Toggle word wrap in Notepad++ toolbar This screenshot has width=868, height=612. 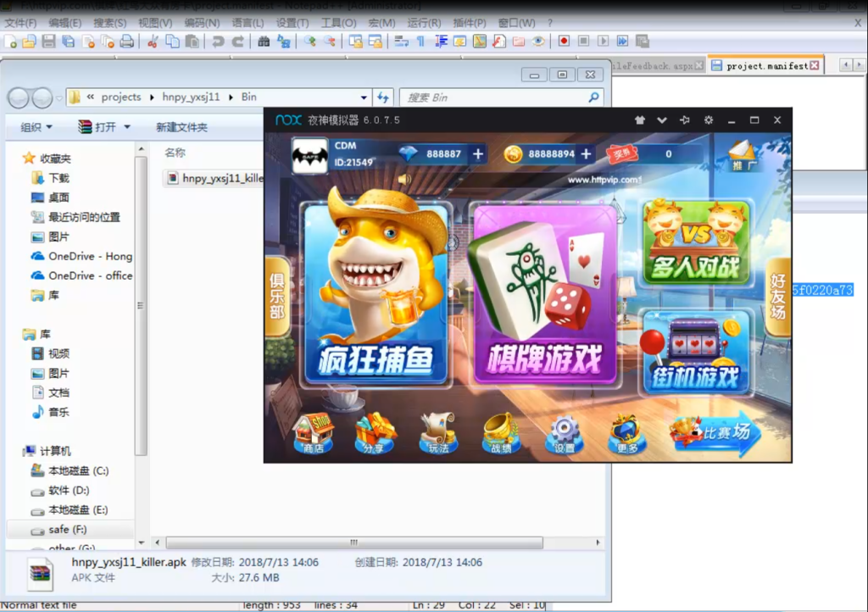tap(401, 42)
